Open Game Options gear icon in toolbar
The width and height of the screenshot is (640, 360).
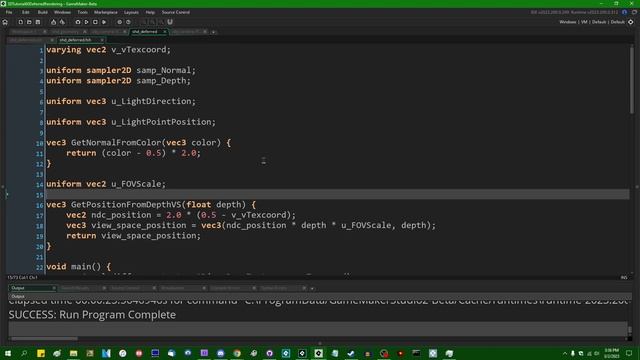point(120,22)
